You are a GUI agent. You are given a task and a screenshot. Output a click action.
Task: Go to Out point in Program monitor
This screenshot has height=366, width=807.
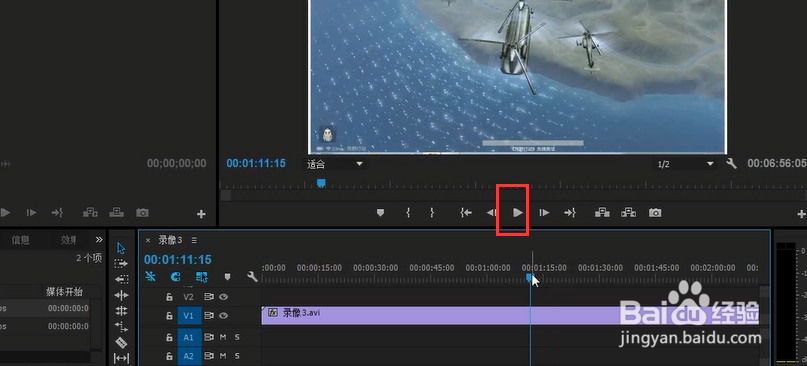click(x=570, y=213)
